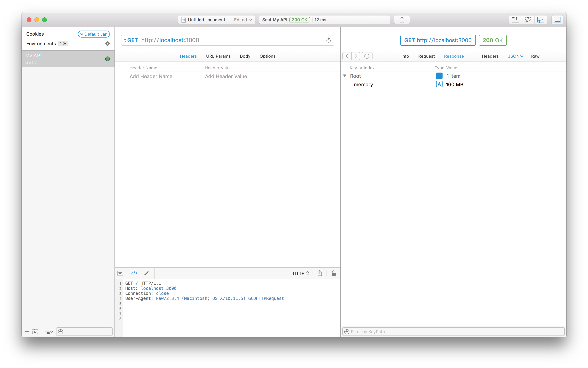Click the lock icon in HTTP preview bar
Image resolution: width=588 pixels, height=368 pixels.
click(333, 273)
